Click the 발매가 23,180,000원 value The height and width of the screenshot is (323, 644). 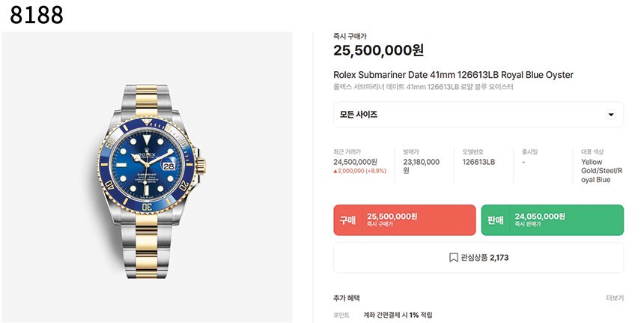[x=421, y=166]
